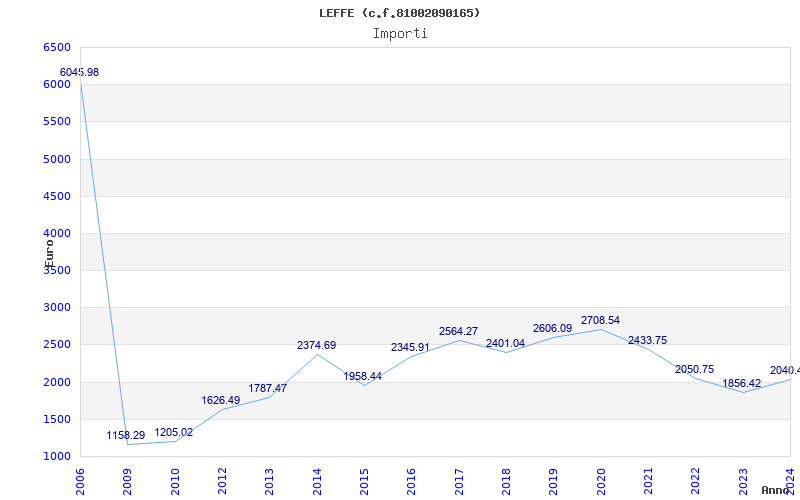Click y-axis value 3000
Image resolution: width=800 pixels, height=500 pixels.
[57, 308]
